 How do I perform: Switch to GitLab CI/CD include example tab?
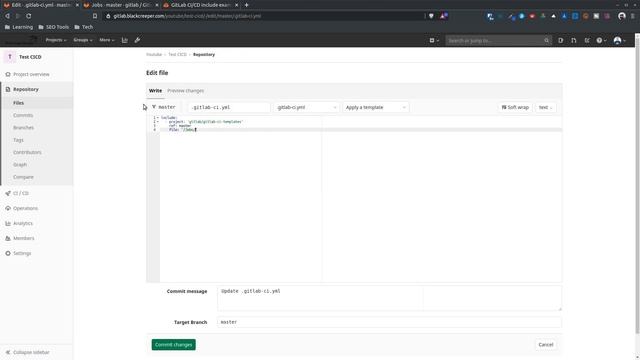pos(200,5)
